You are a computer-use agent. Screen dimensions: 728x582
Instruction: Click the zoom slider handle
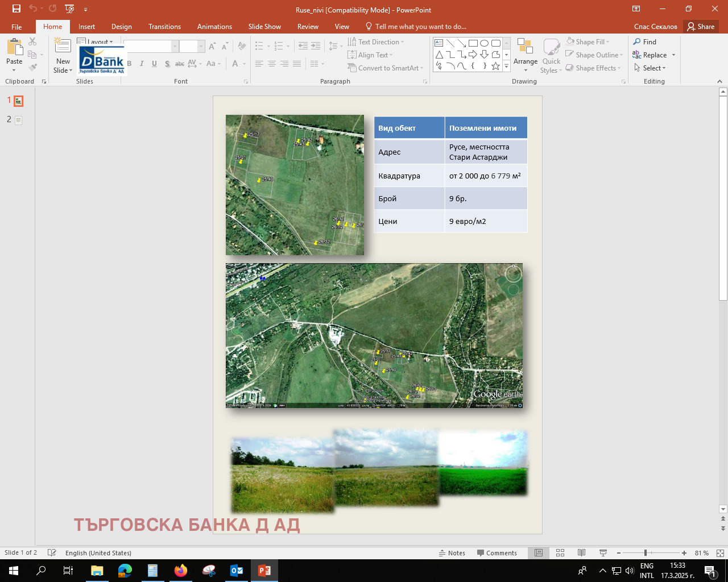[x=646, y=552]
